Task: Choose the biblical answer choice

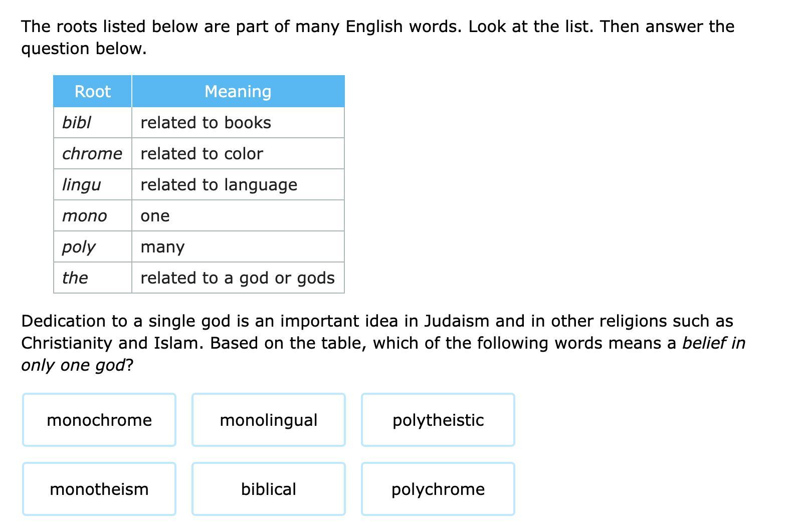Action: coord(269,489)
